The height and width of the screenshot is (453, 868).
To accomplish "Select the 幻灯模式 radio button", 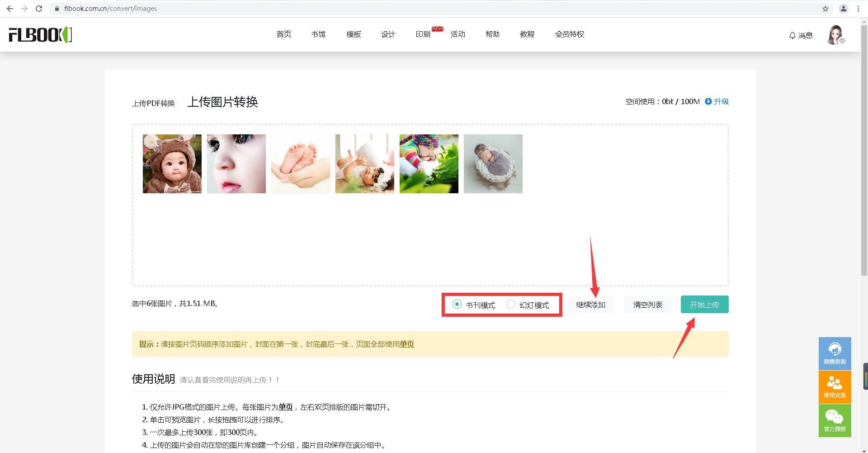I will pyautogui.click(x=511, y=305).
